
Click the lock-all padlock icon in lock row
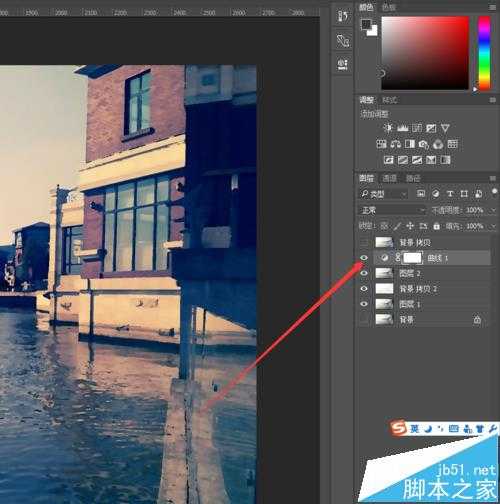click(436, 226)
